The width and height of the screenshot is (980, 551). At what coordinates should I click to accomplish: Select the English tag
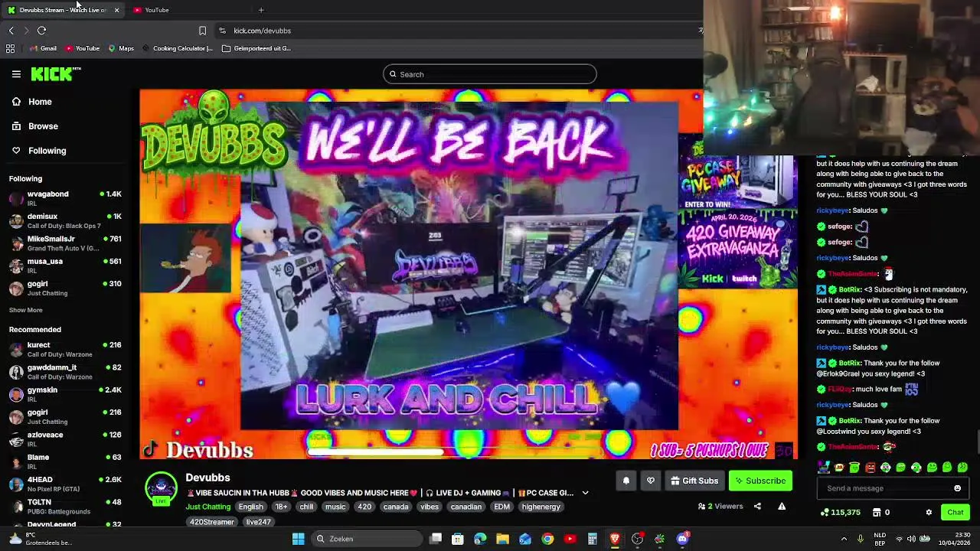(250, 507)
